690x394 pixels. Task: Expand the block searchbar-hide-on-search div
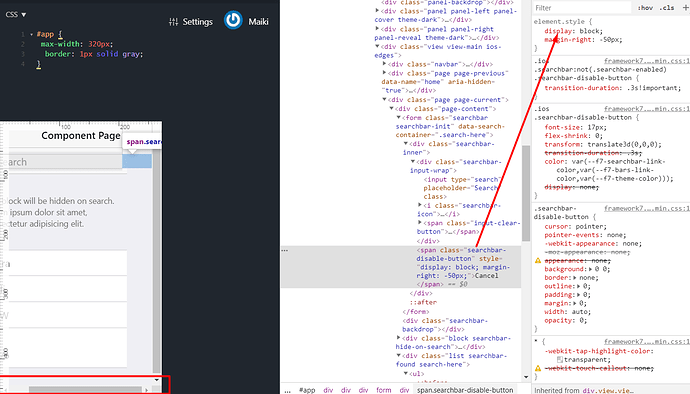(x=398, y=338)
